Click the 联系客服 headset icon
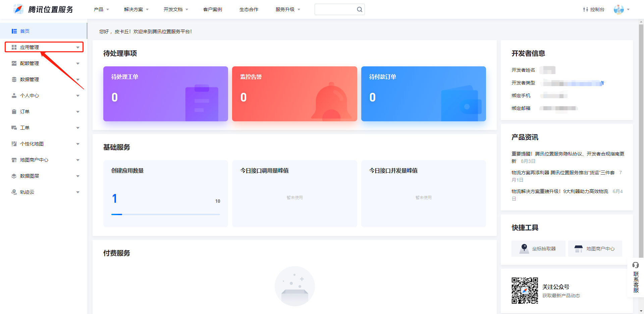644x314 pixels. [x=636, y=265]
